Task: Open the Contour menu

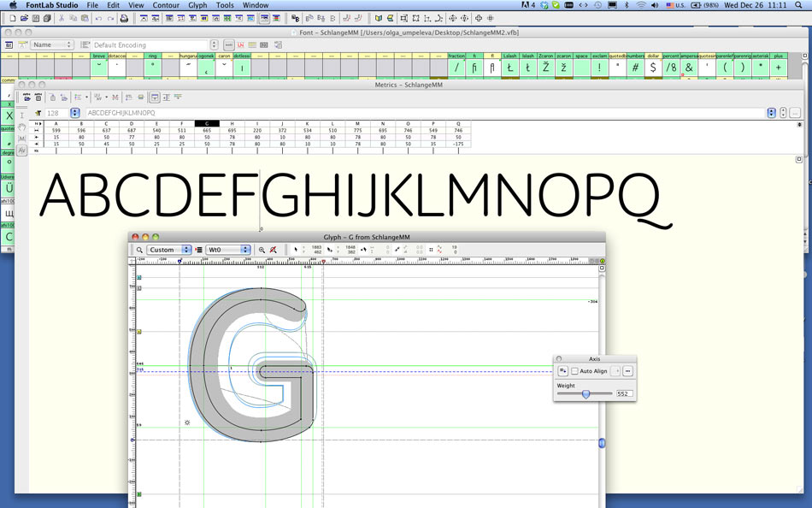Action: pos(166,5)
